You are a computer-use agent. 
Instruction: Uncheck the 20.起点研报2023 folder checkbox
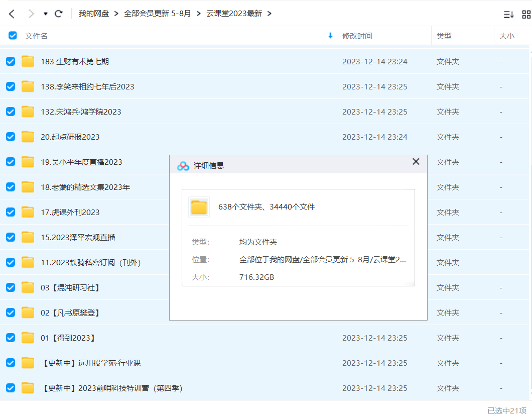(x=11, y=137)
